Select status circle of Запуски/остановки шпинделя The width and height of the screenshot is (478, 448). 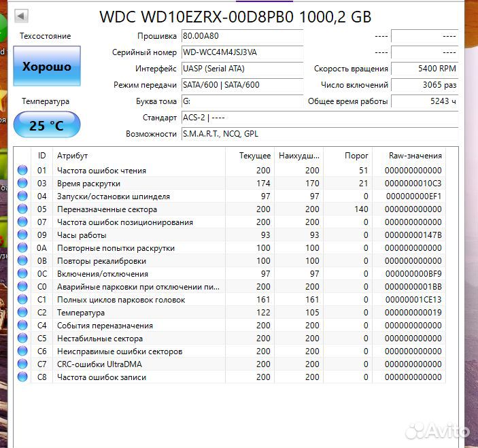tap(22, 196)
